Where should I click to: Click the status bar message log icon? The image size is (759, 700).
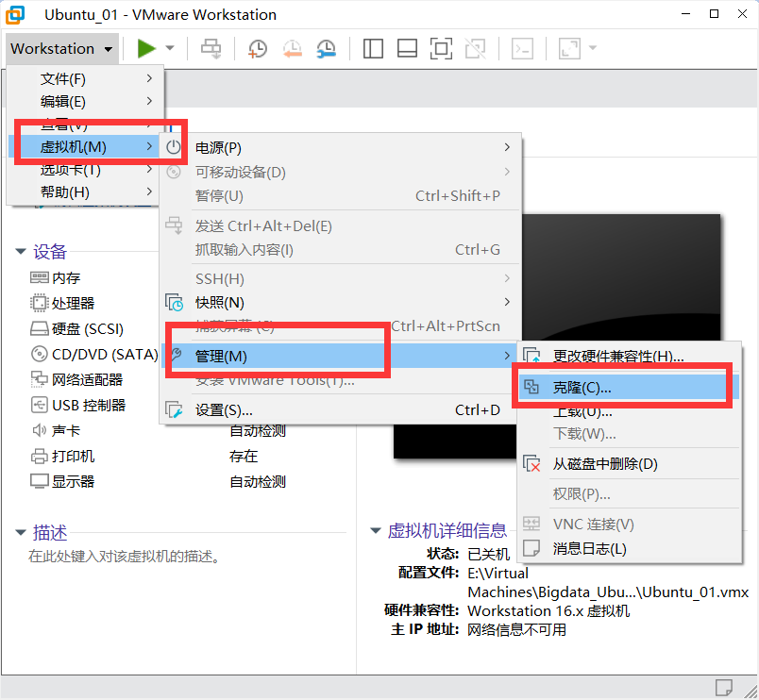724,687
